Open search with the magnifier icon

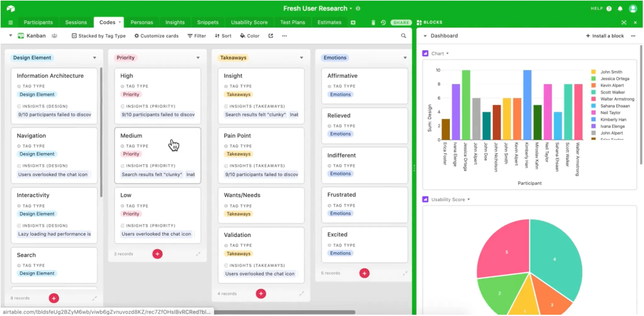tap(404, 36)
